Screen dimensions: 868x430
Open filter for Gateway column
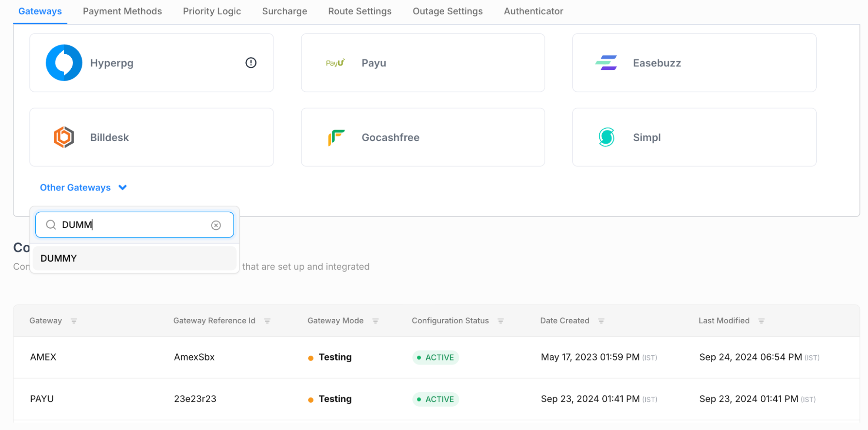(x=74, y=321)
